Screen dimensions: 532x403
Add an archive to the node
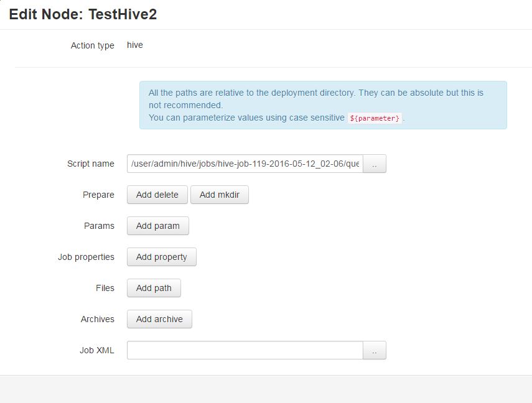click(159, 319)
